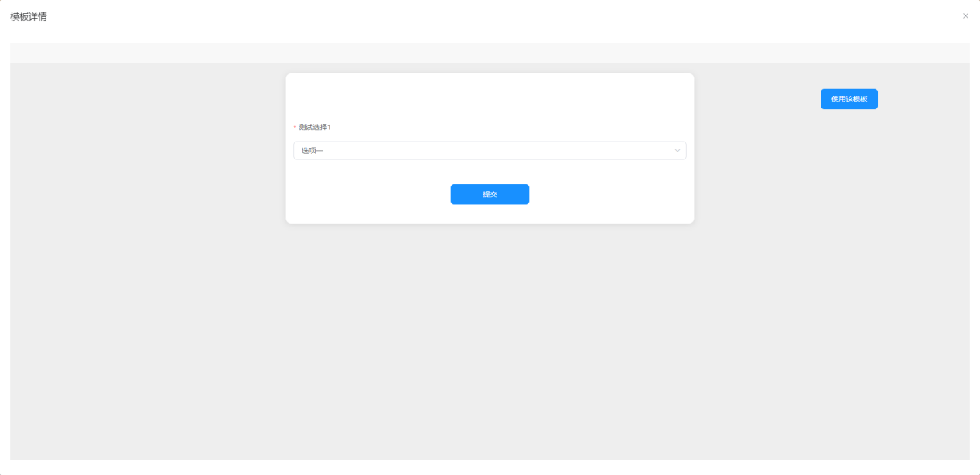Focus the 选项一 combo box
Screen dimensions: 980x475
(x=490, y=150)
